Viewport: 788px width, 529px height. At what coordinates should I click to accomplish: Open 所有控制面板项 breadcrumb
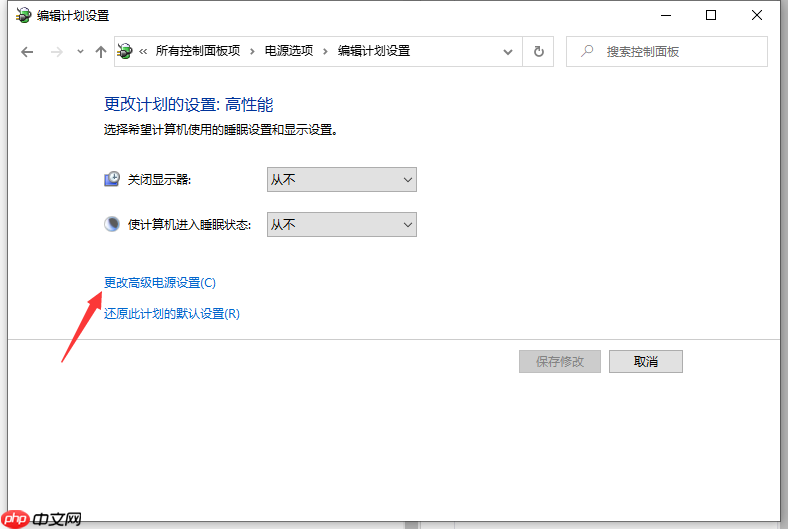pyautogui.click(x=198, y=51)
